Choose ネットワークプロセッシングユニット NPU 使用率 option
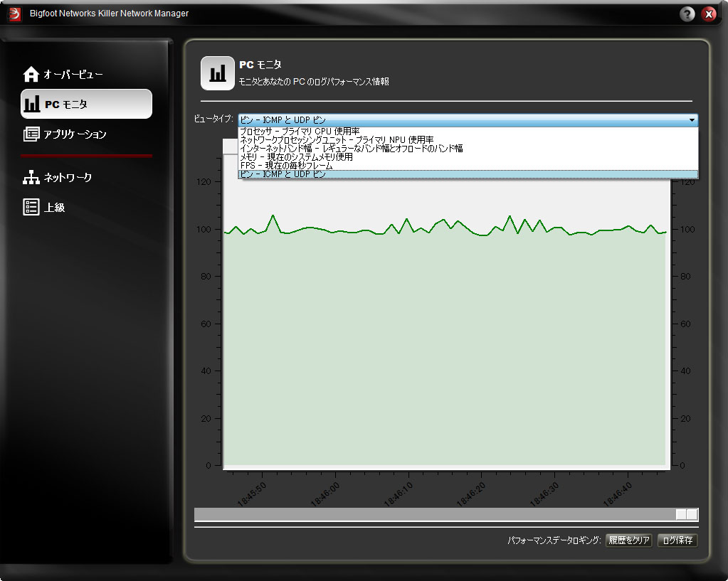Screen dimensions: 728x581 coord(468,139)
